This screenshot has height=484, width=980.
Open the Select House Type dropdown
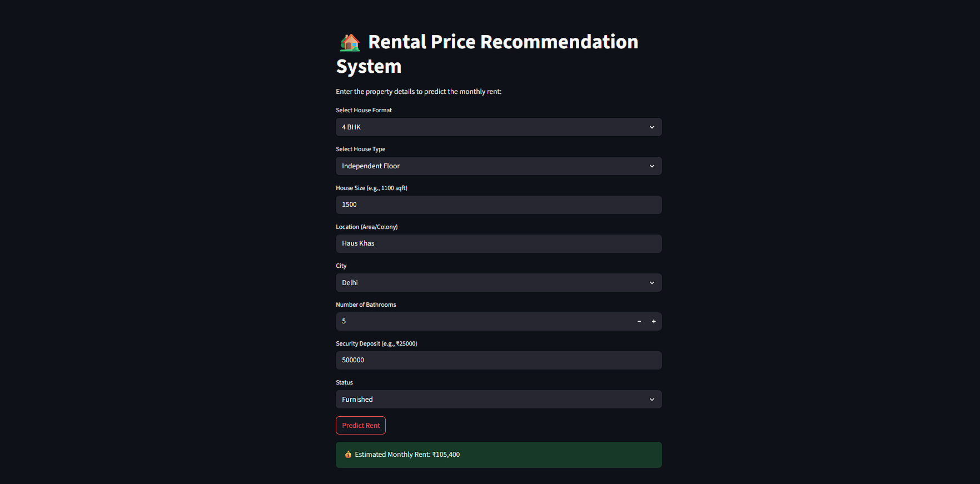(x=499, y=166)
